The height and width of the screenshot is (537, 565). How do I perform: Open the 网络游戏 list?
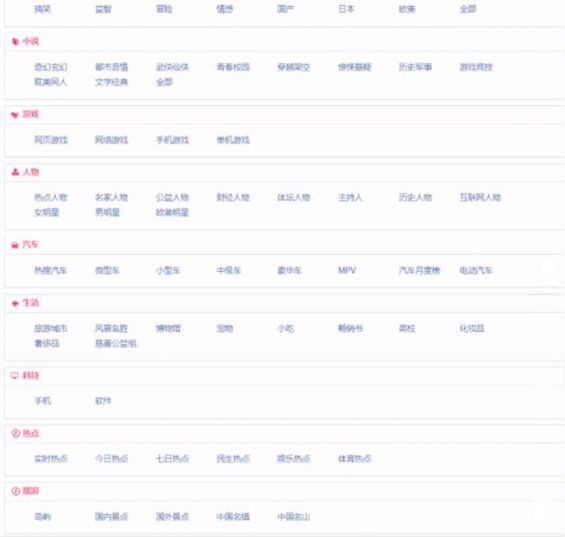[x=111, y=140]
